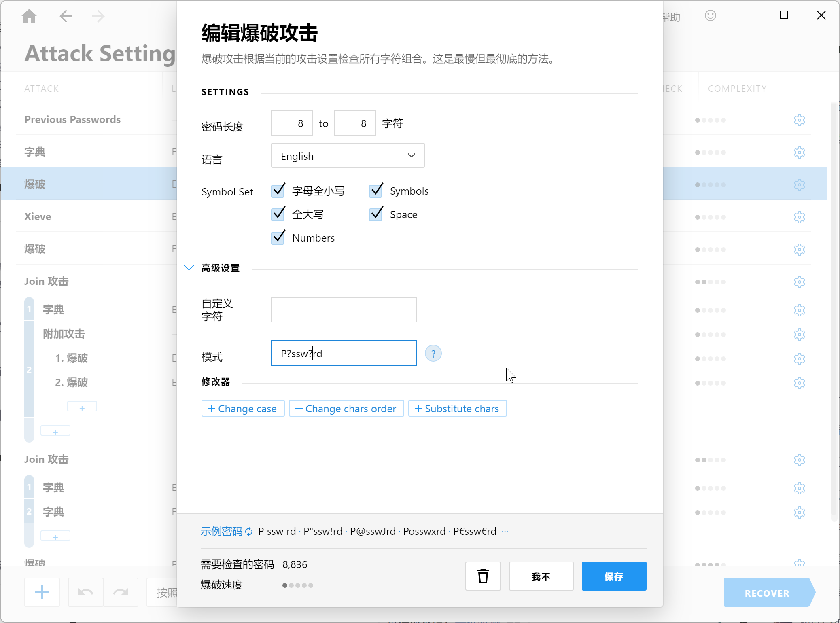The height and width of the screenshot is (623, 840).
Task: Refresh the sample passwords icon
Action: [249, 532]
